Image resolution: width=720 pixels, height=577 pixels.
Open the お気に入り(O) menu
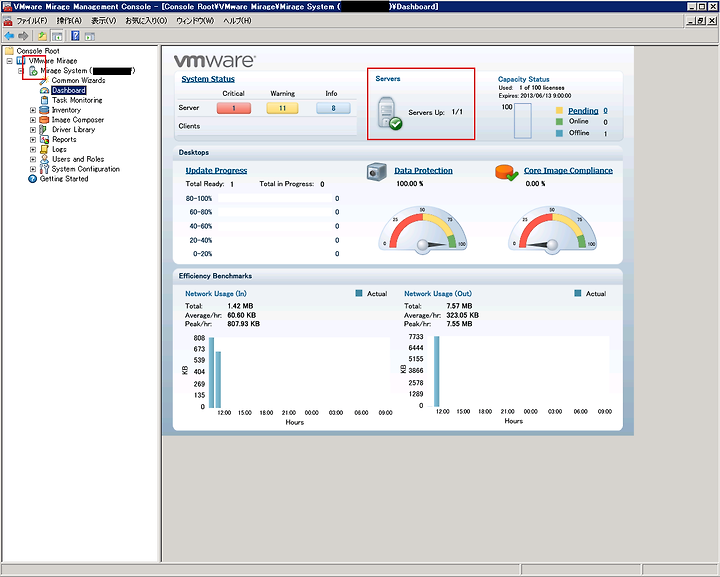click(x=146, y=21)
